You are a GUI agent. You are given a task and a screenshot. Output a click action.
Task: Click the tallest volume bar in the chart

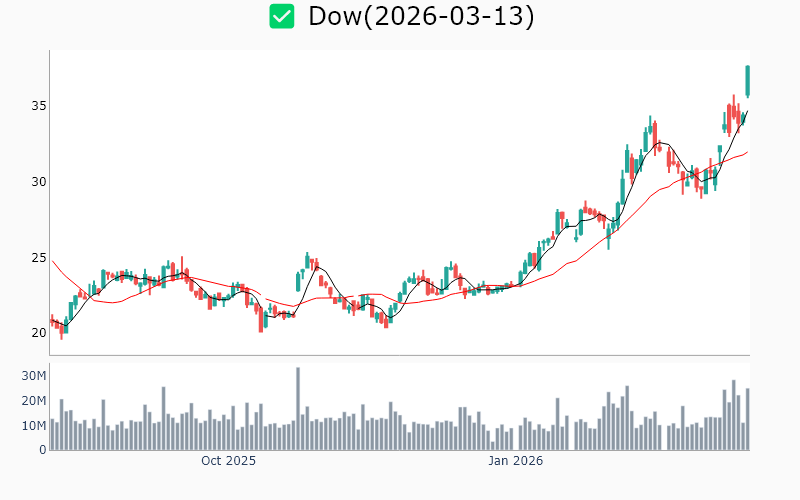297,409
